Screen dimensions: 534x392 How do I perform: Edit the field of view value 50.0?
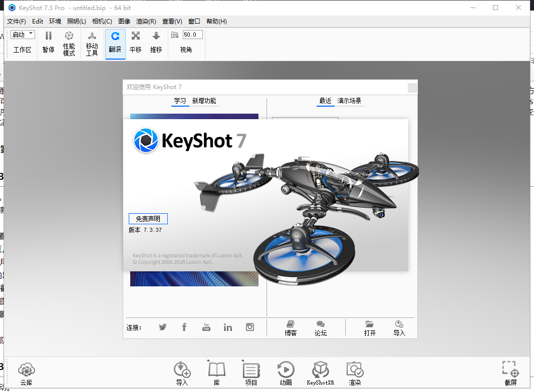tap(193, 35)
